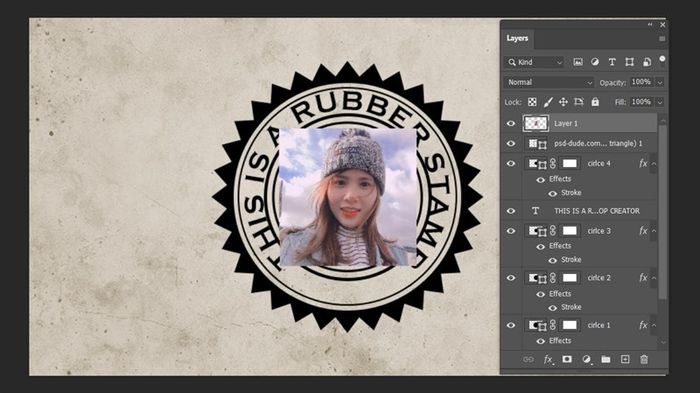
Task: Collapse circle 2 effects chevron
Action: [x=654, y=278]
